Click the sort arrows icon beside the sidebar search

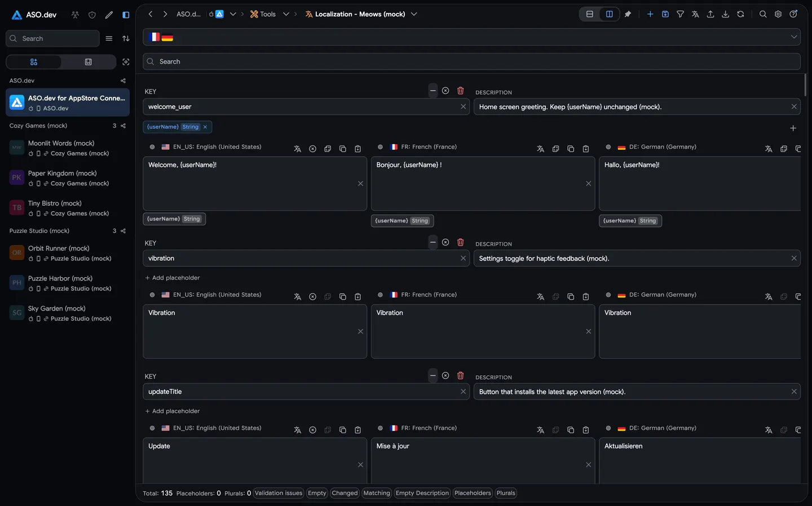tap(126, 38)
